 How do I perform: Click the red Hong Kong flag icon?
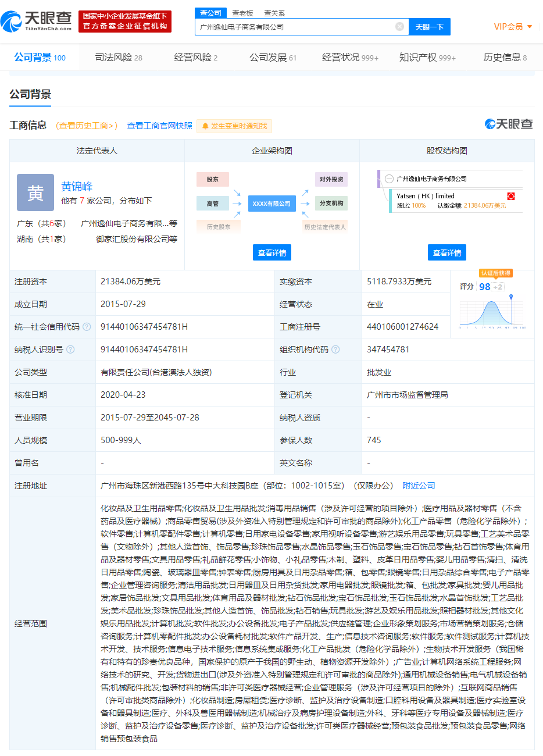click(x=511, y=196)
